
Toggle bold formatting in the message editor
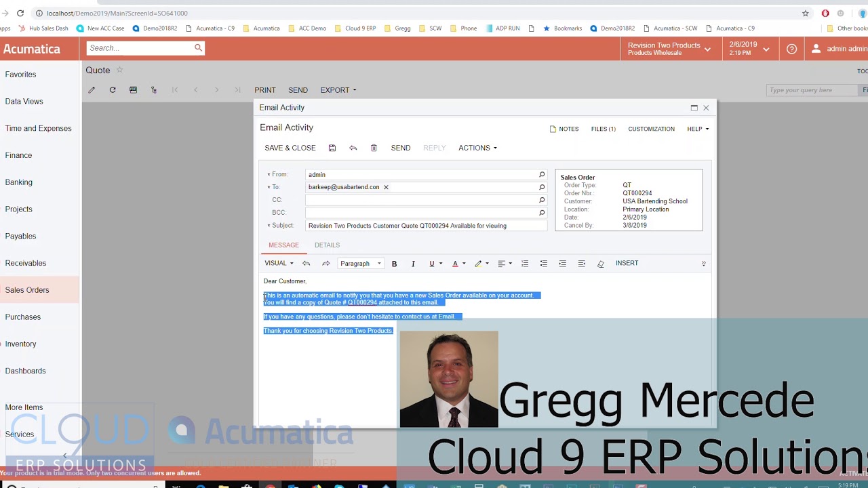click(394, 264)
